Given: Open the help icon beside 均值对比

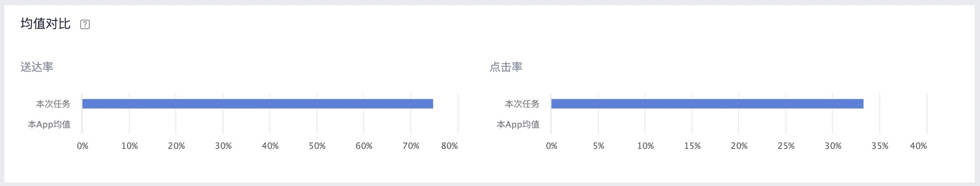Looking at the screenshot, I should pos(85,24).
